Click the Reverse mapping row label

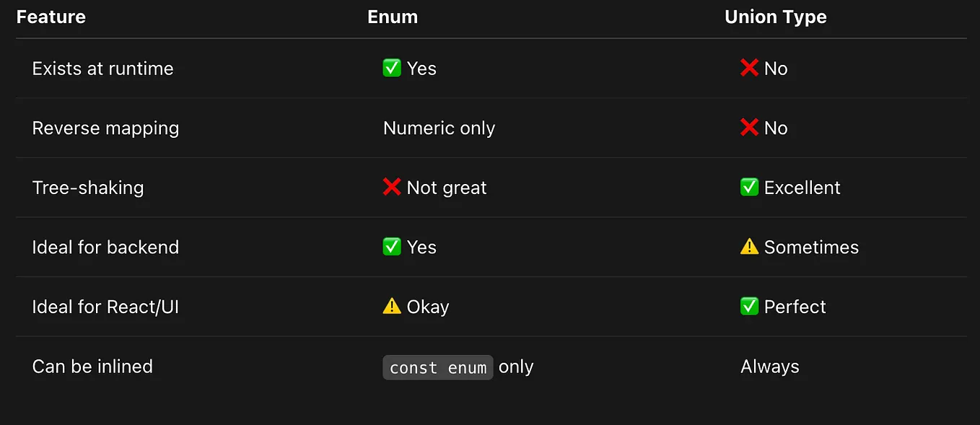click(x=105, y=128)
